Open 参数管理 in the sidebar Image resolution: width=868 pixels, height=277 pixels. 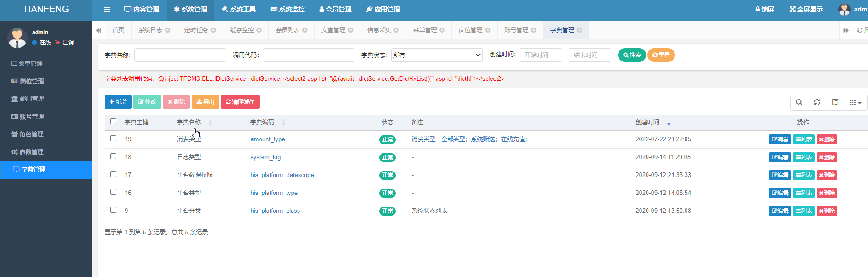click(46, 152)
